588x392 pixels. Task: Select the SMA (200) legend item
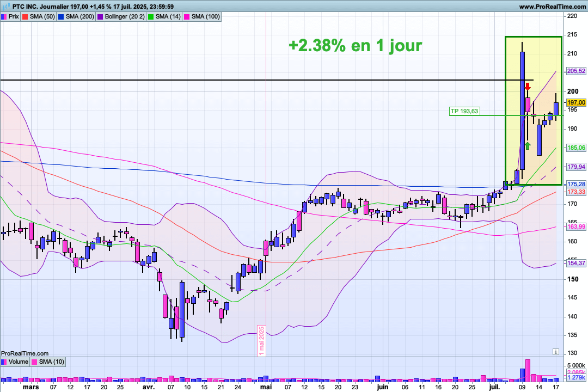tap(76, 16)
